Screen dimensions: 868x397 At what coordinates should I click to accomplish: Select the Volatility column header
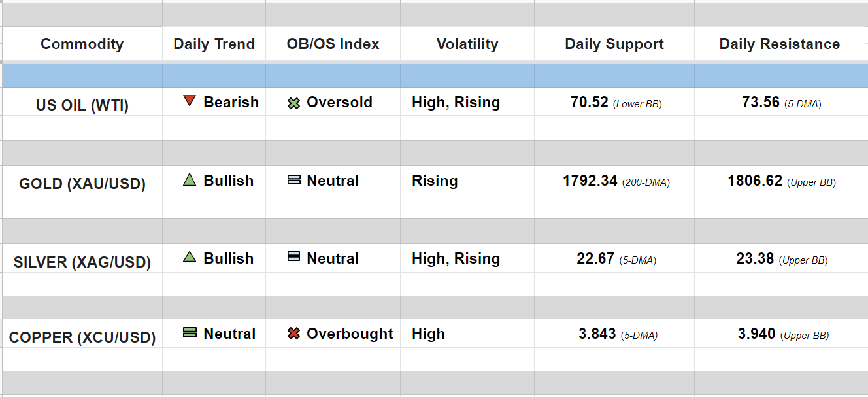467,44
